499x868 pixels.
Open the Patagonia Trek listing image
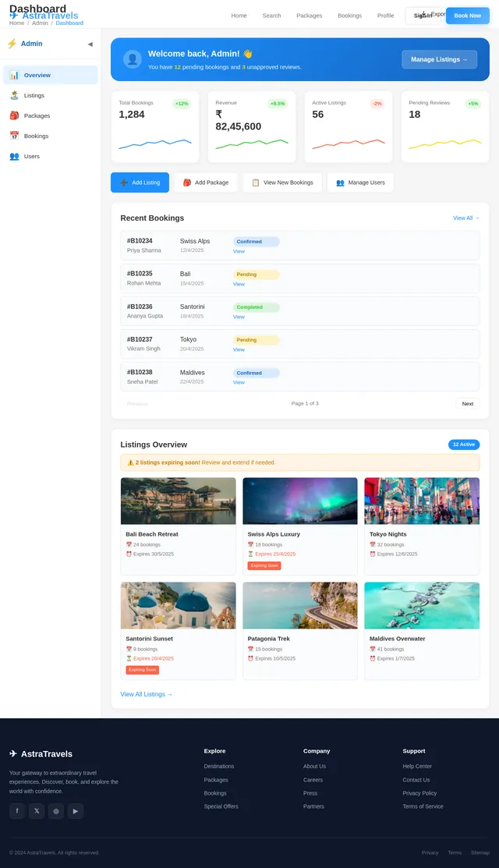click(300, 606)
